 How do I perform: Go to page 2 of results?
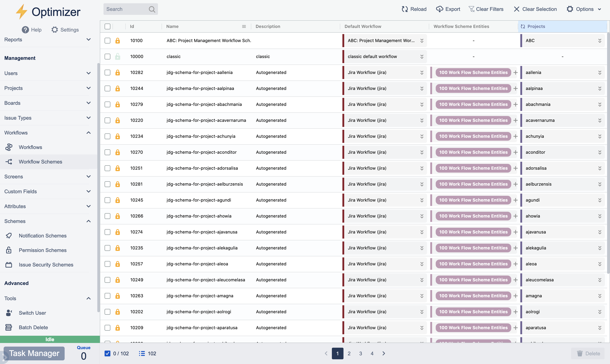coord(349,353)
